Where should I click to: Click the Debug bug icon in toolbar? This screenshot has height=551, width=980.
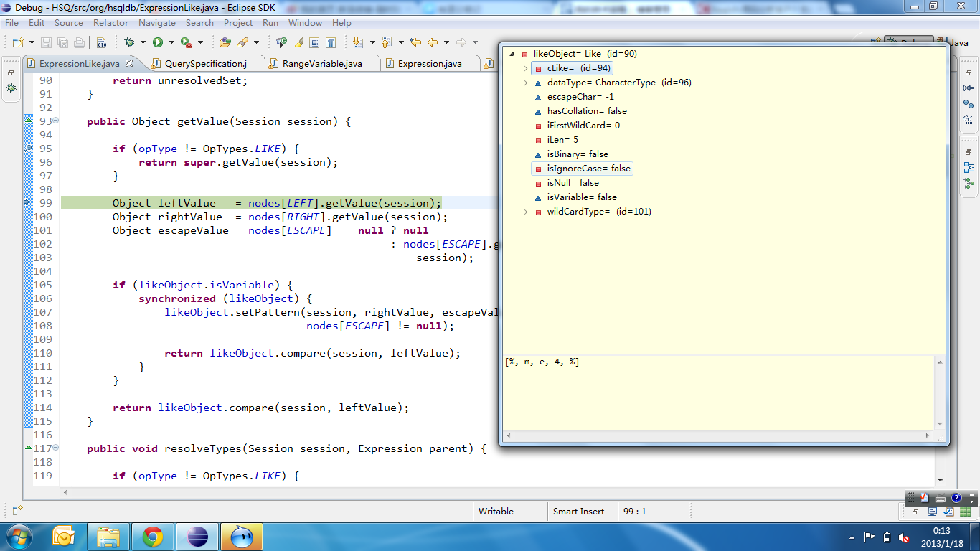point(129,42)
